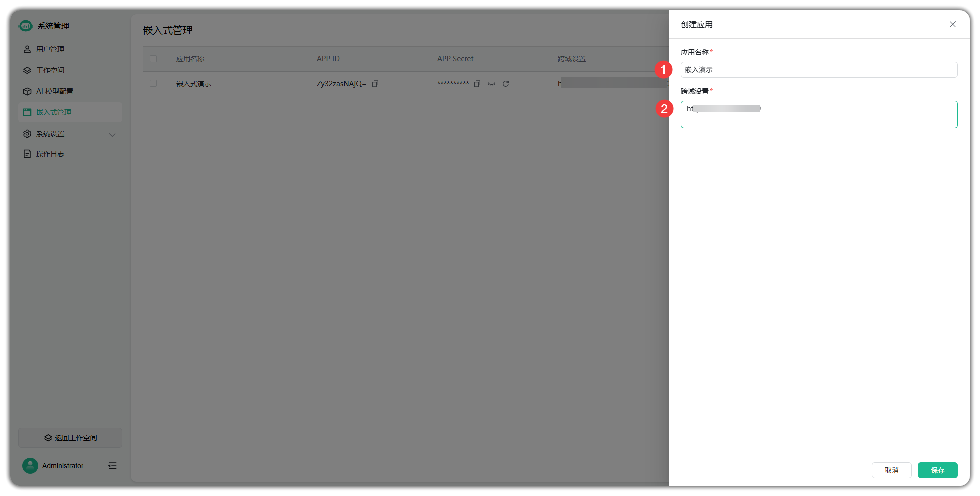The height and width of the screenshot is (496, 980).
Task: Check the 嵌入式演示 row checkbox
Action: [x=153, y=83]
